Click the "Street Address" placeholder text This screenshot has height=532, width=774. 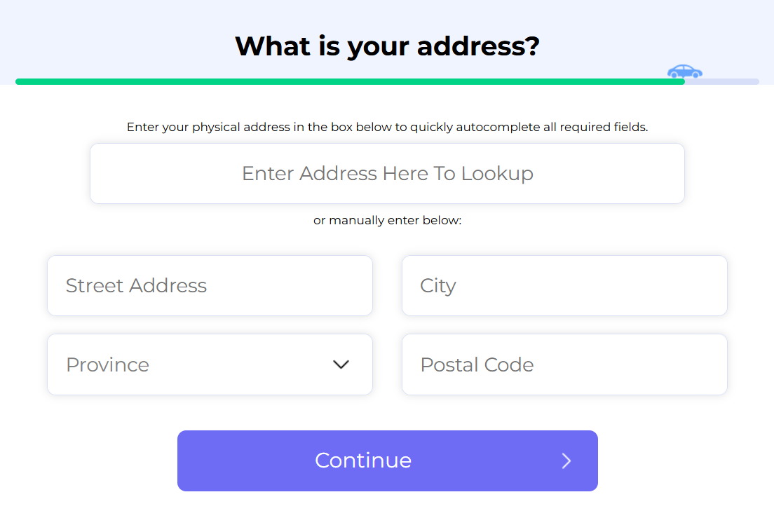(x=136, y=286)
